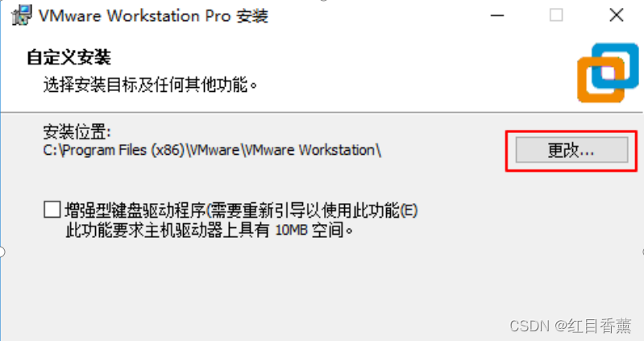Click the 安装位置: label
644x341 pixels.
coord(77,132)
